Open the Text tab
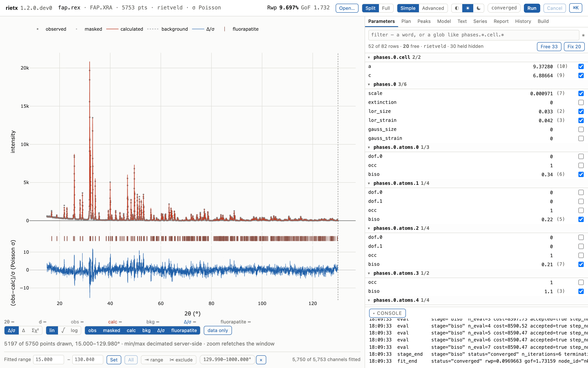This screenshot has width=588, height=368. pos(462,21)
